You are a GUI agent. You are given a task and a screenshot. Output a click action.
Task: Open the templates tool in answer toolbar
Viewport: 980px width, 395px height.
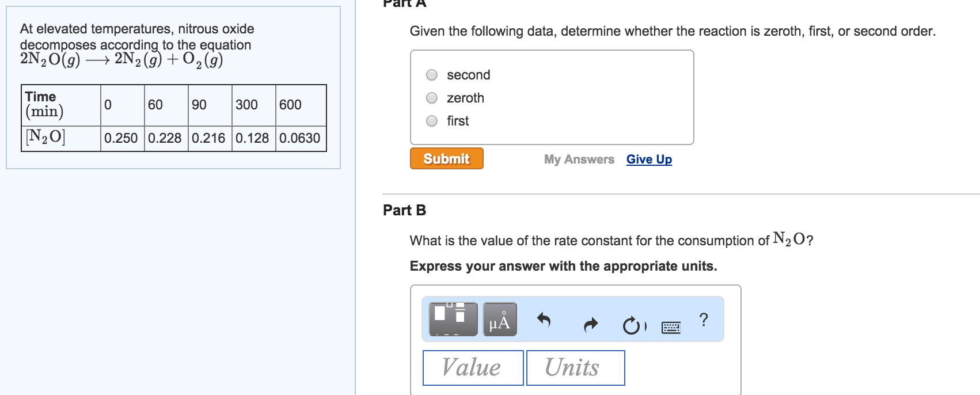pos(453,319)
